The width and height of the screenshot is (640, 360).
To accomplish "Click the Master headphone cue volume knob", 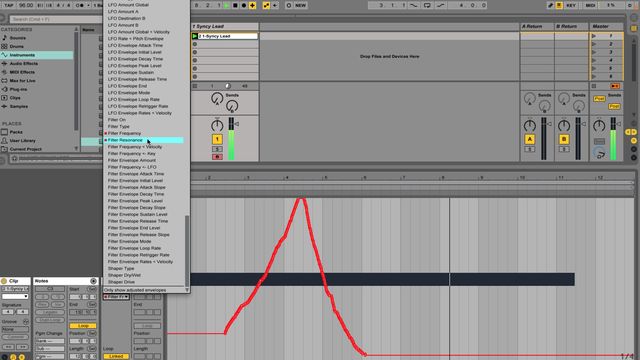I will coord(599,154).
